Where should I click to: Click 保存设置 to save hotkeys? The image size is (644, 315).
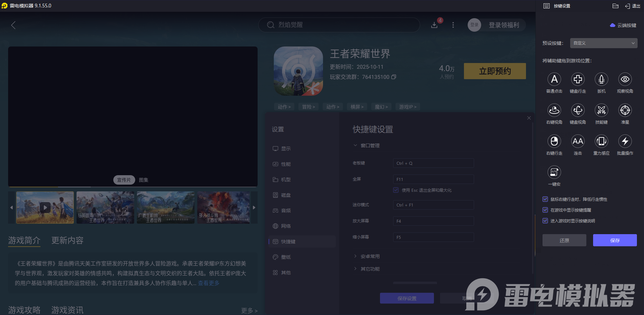[x=407, y=298]
